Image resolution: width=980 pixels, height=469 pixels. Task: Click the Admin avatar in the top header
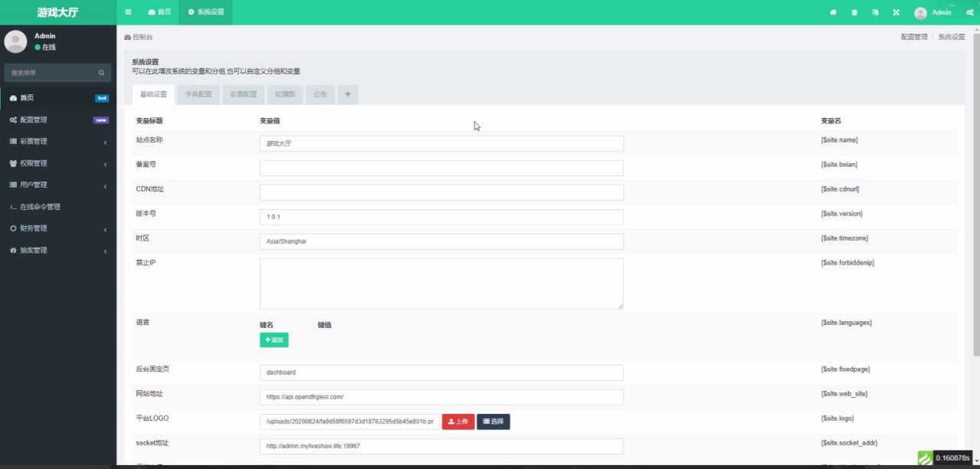point(920,13)
